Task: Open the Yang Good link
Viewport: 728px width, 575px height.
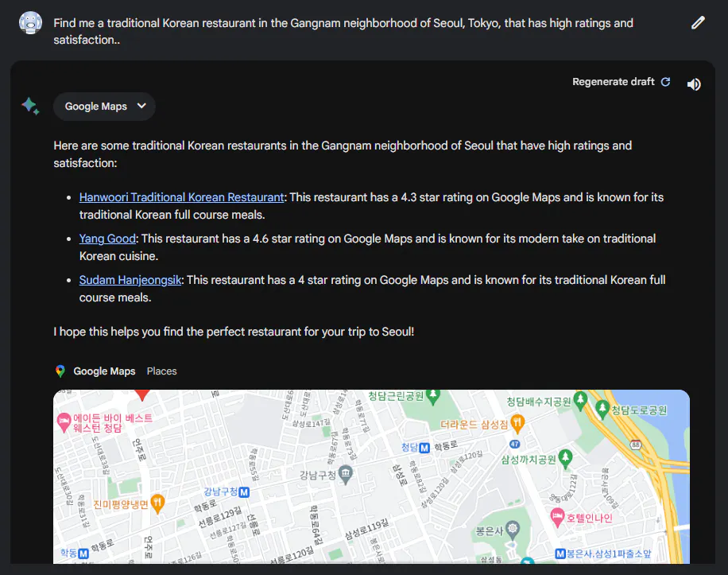Action: [x=107, y=239]
